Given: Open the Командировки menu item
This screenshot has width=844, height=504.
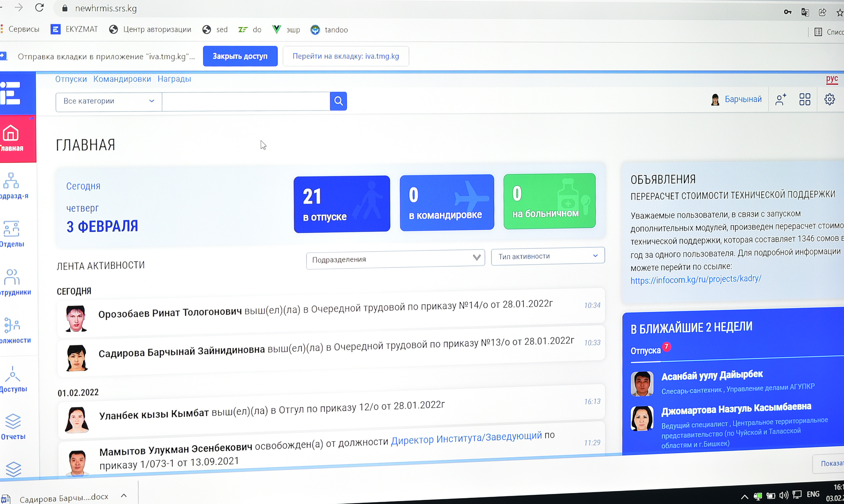Looking at the screenshot, I should pyautogui.click(x=122, y=79).
